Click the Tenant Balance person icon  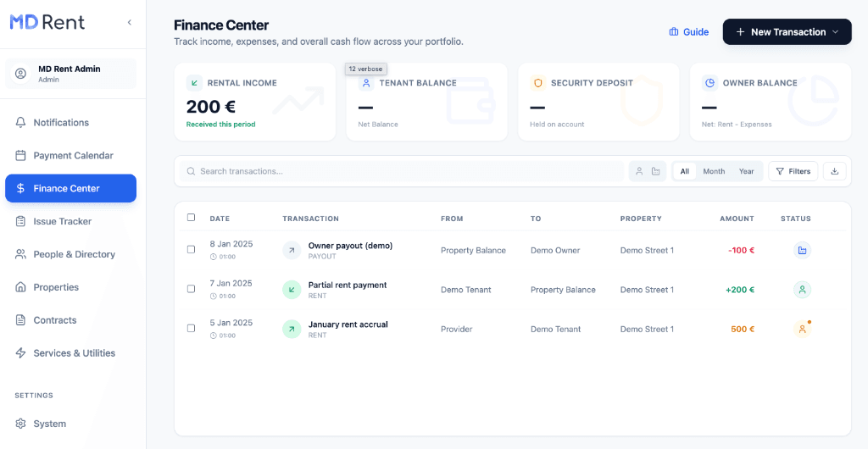366,83
